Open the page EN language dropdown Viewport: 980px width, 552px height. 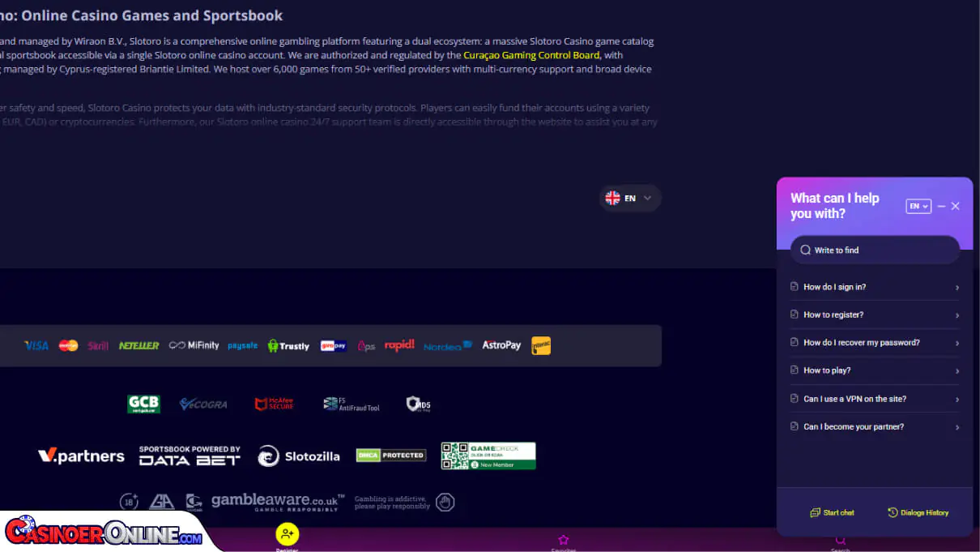[630, 198]
